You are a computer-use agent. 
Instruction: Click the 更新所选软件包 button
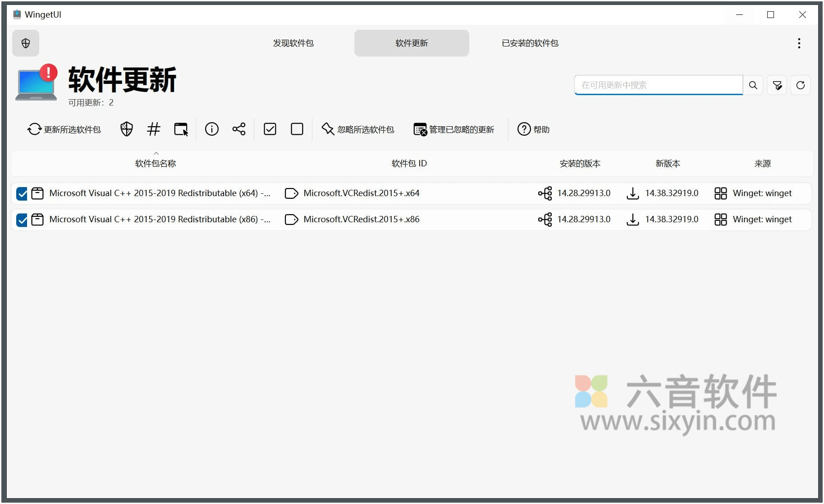[64, 129]
